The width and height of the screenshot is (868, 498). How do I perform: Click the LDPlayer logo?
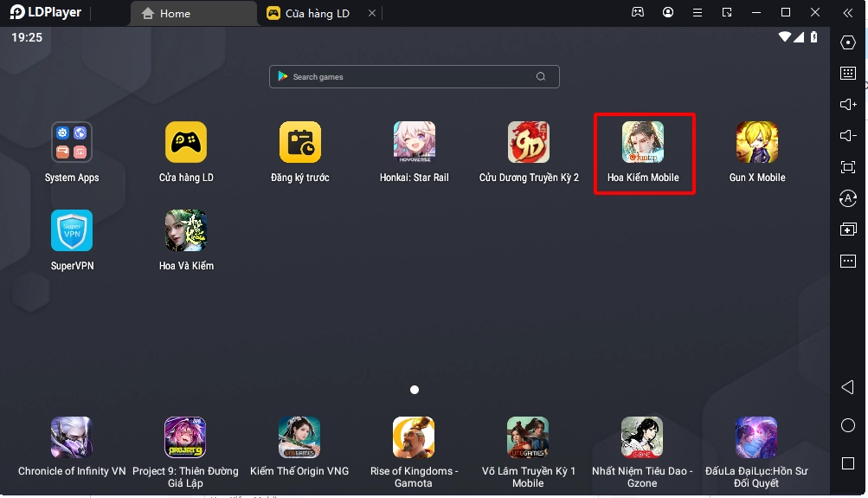[x=45, y=12]
